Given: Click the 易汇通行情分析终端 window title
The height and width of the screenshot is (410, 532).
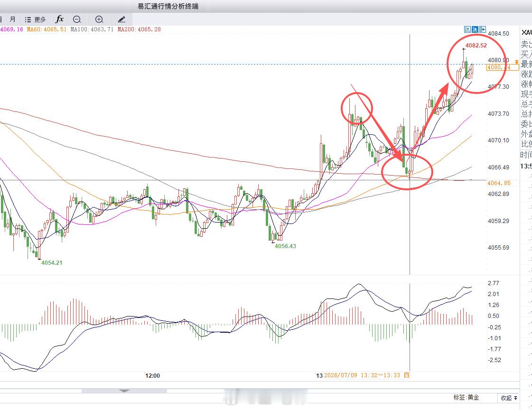Looking at the screenshot, I should tap(168, 6).
